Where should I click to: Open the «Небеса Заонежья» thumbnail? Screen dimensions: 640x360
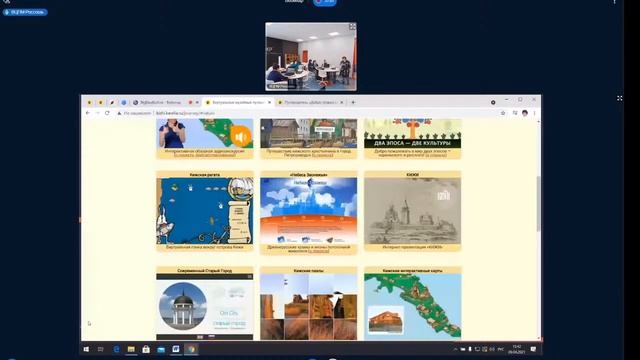click(309, 211)
